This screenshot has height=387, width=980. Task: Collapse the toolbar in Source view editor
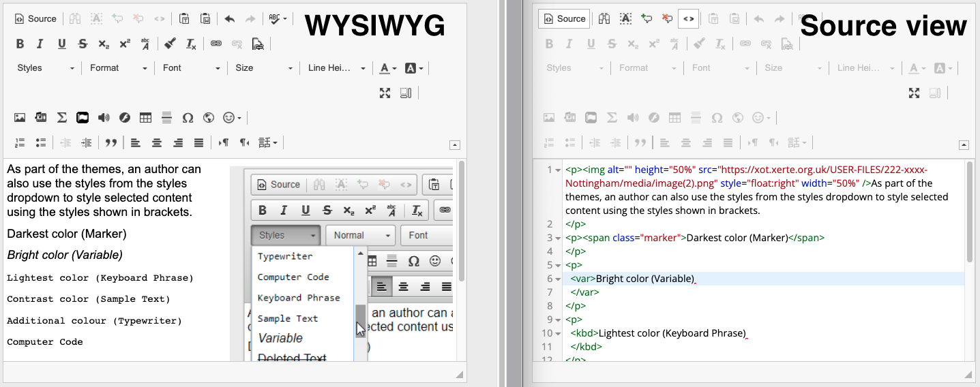tap(964, 144)
